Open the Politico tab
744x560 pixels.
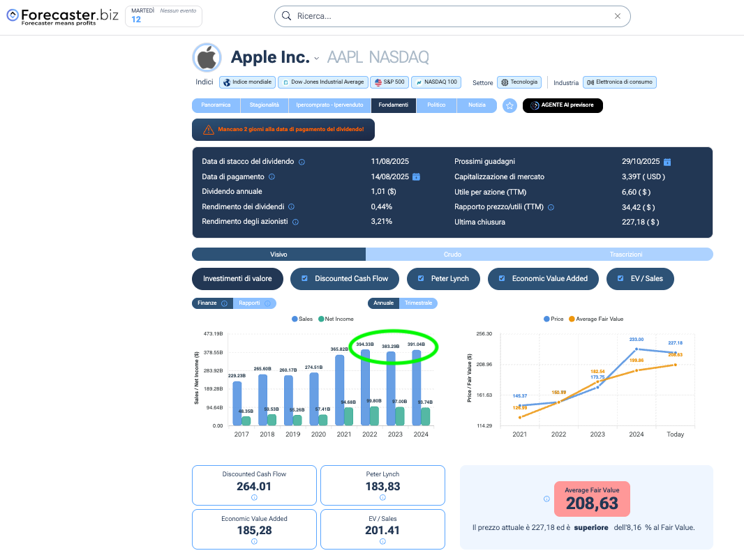pyautogui.click(x=436, y=105)
